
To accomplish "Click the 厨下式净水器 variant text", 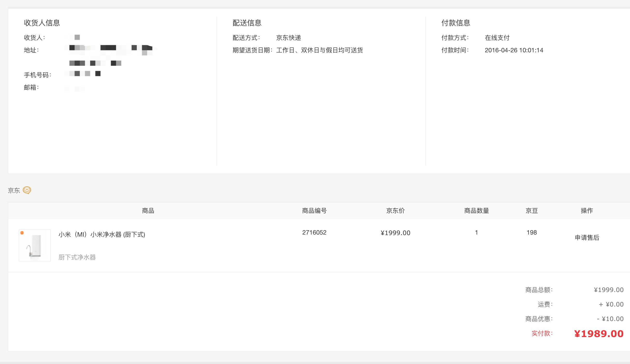I will [x=77, y=257].
